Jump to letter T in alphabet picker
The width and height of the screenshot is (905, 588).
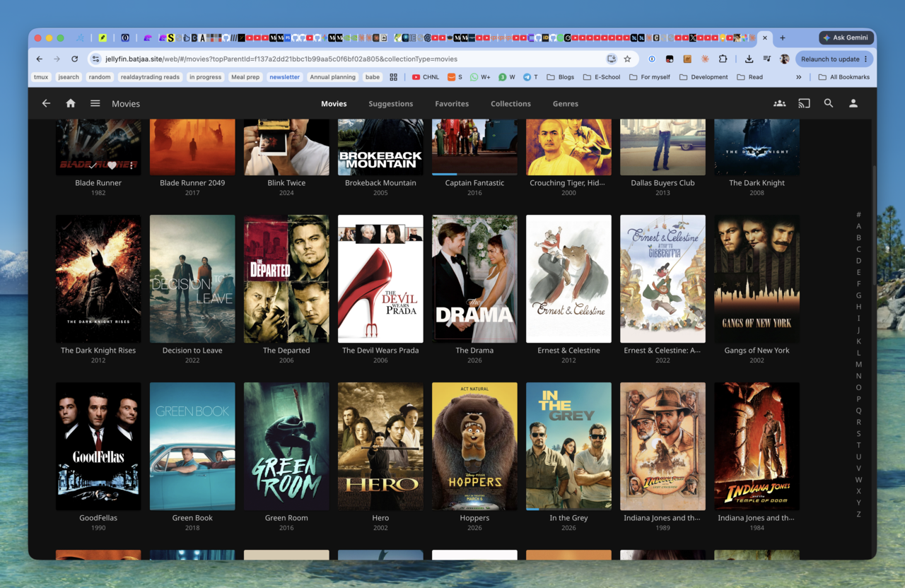[858, 445]
